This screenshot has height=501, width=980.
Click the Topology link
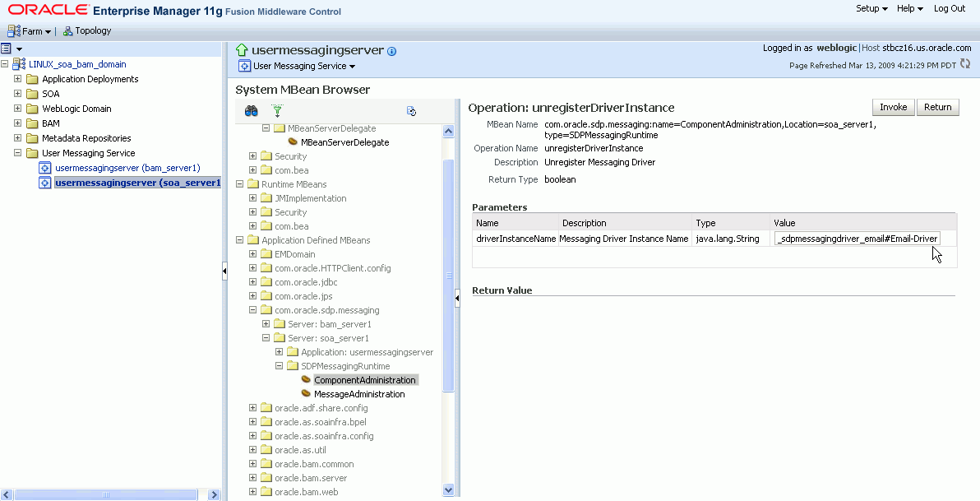(93, 30)
